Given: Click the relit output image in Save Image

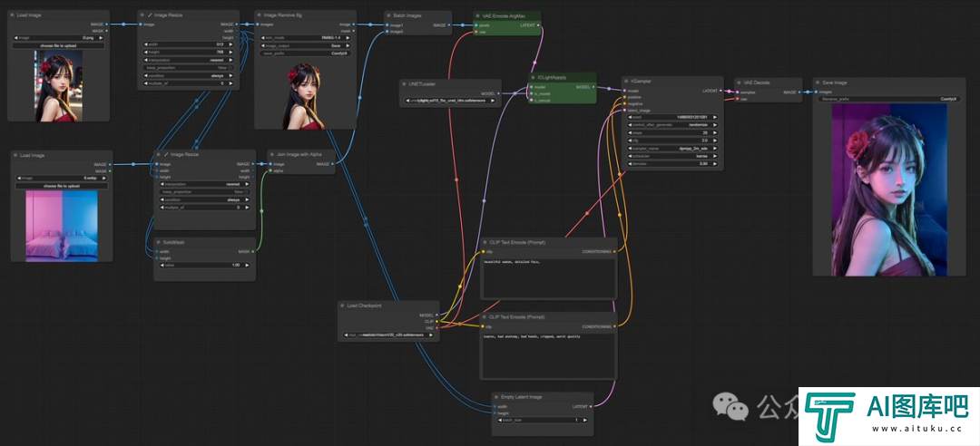Looking at the screenshot, I should coord(888,189).
